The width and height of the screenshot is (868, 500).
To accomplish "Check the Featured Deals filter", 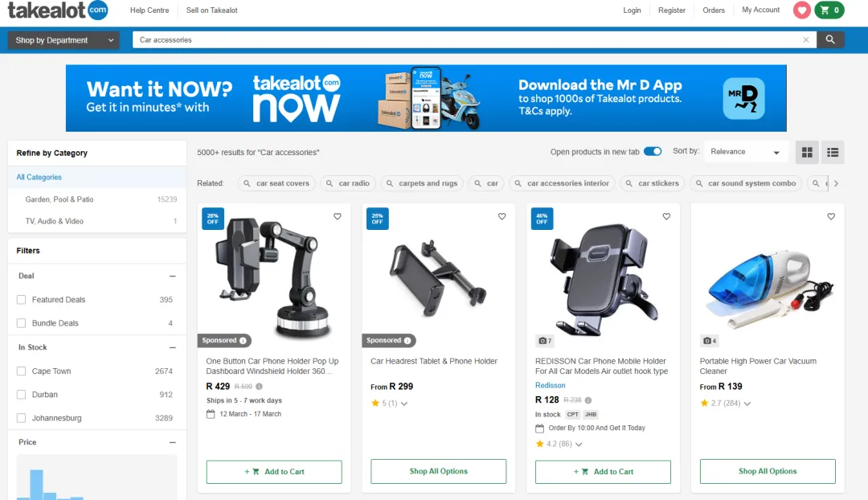I will tap(21, 300).
